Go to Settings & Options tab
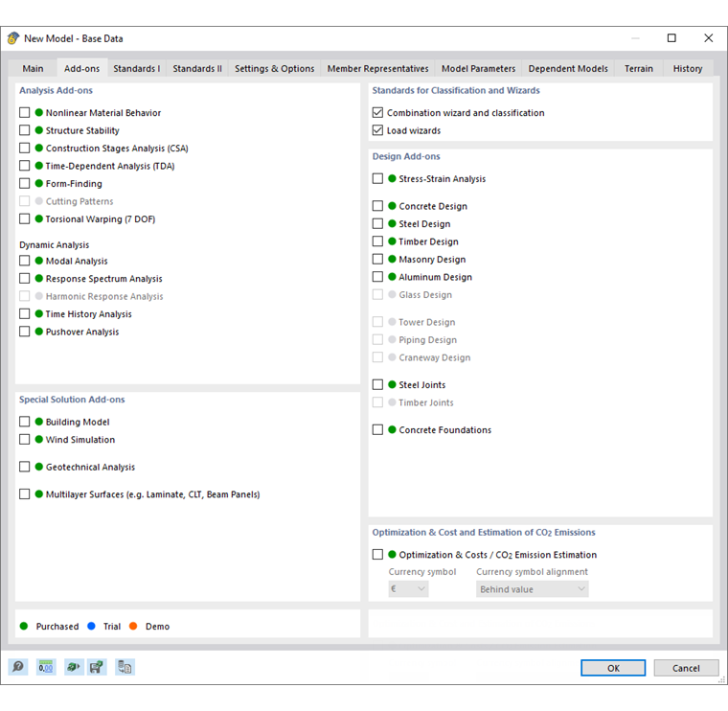This screenshot has width=728, height=711. (x=274, y=68)
